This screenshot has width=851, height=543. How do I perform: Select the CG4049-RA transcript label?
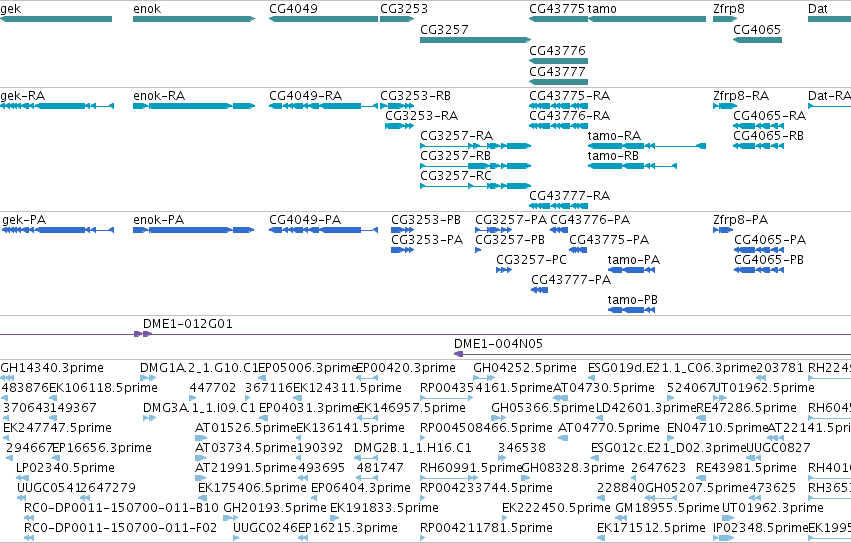(306, 96)
